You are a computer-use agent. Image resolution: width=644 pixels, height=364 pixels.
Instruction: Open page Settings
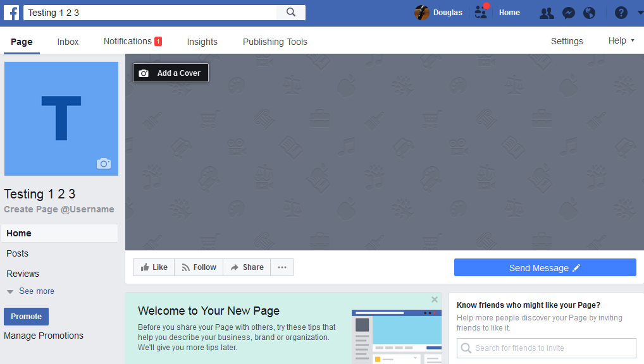coord(567,41)
